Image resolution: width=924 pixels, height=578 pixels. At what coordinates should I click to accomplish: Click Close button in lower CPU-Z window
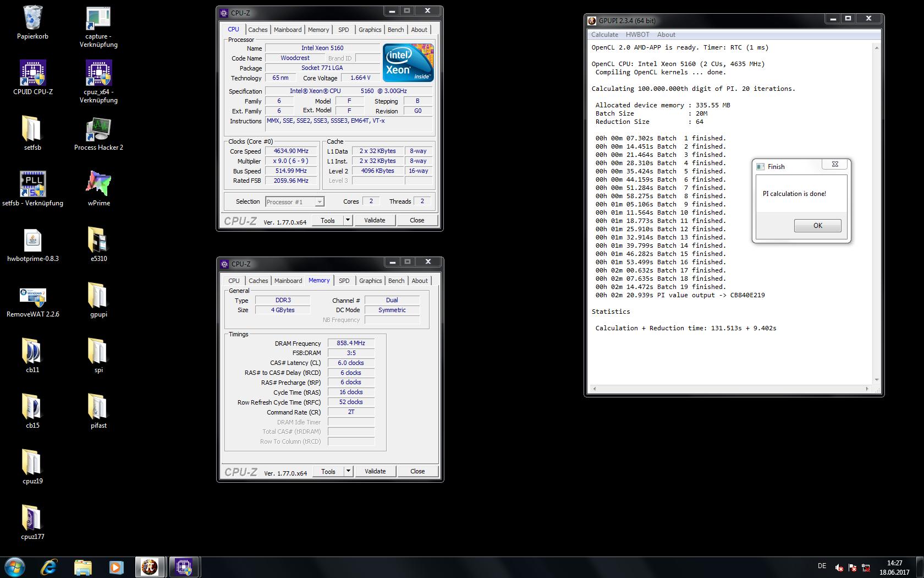[x=417, y=471]
